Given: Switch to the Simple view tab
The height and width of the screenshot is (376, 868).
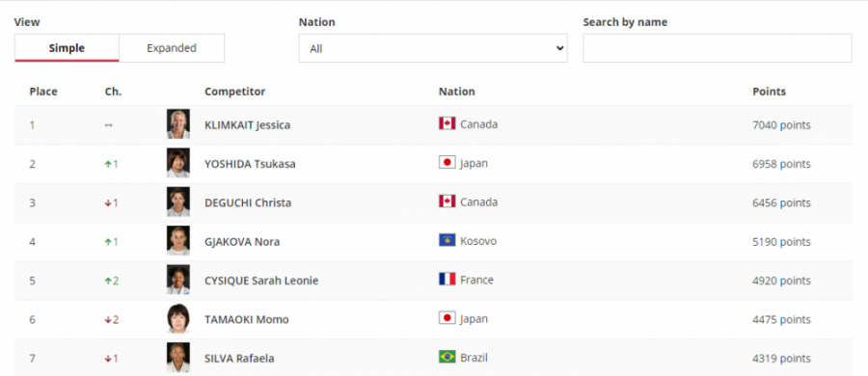Looking at the screenshot, I should click(x=67, y=48).
